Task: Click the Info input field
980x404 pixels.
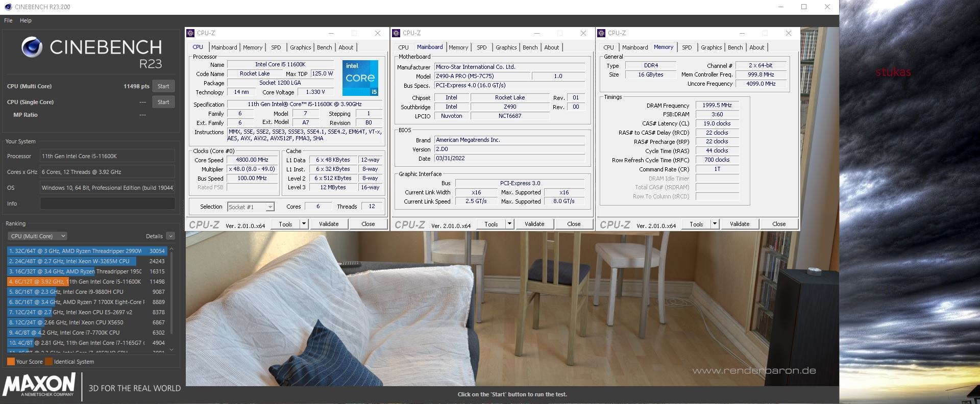Action: pos(108,204)
